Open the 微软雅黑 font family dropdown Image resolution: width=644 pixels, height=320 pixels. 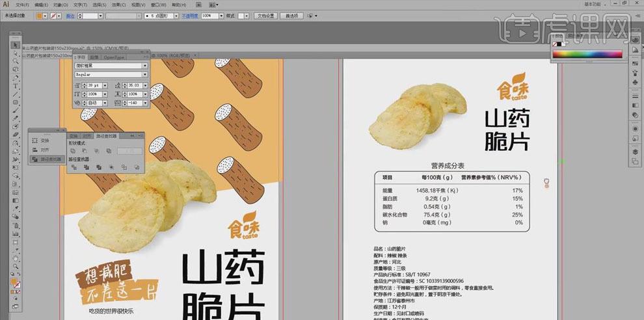[144, 66]
